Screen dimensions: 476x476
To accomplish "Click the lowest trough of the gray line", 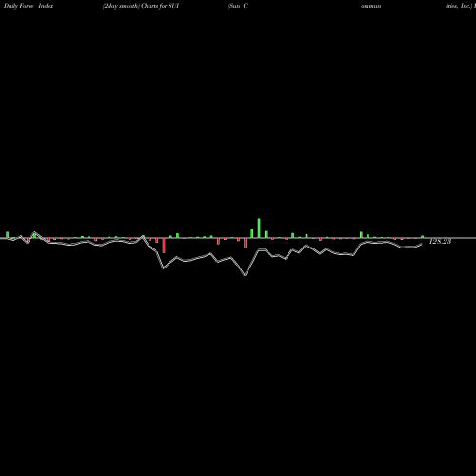I will point(245,275).
